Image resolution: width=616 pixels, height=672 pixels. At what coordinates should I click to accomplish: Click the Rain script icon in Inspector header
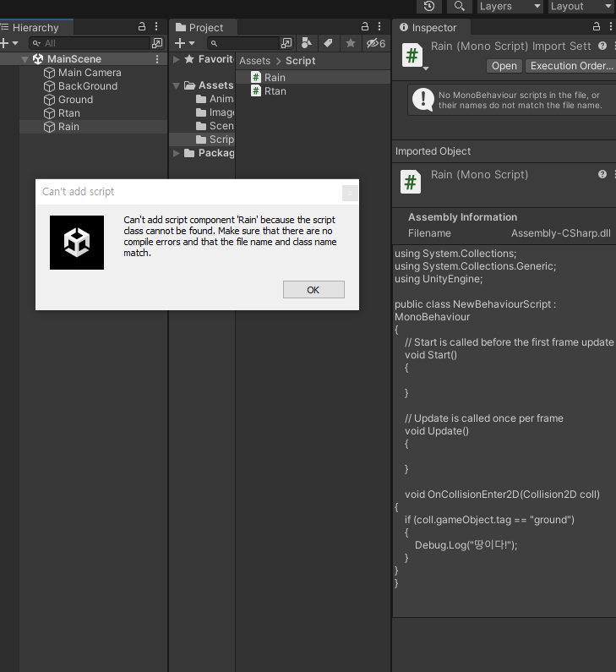[x=412, y=55]
